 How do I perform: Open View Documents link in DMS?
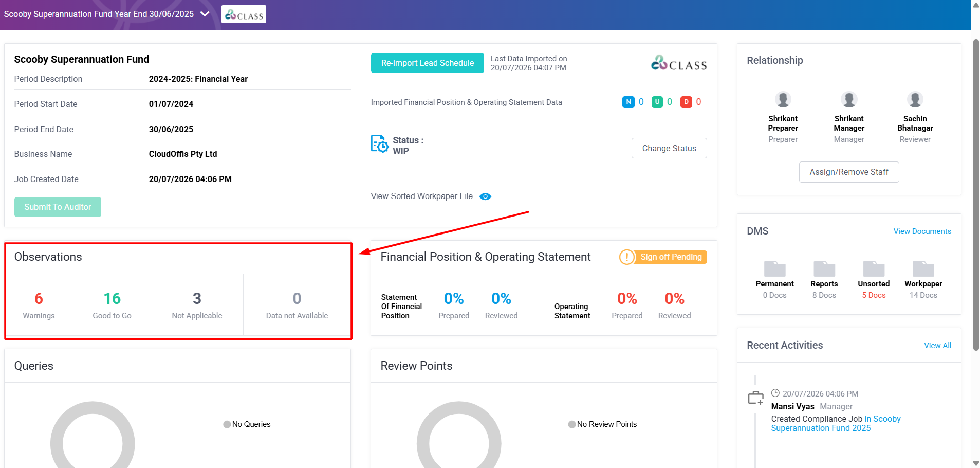tap(922, 231)
